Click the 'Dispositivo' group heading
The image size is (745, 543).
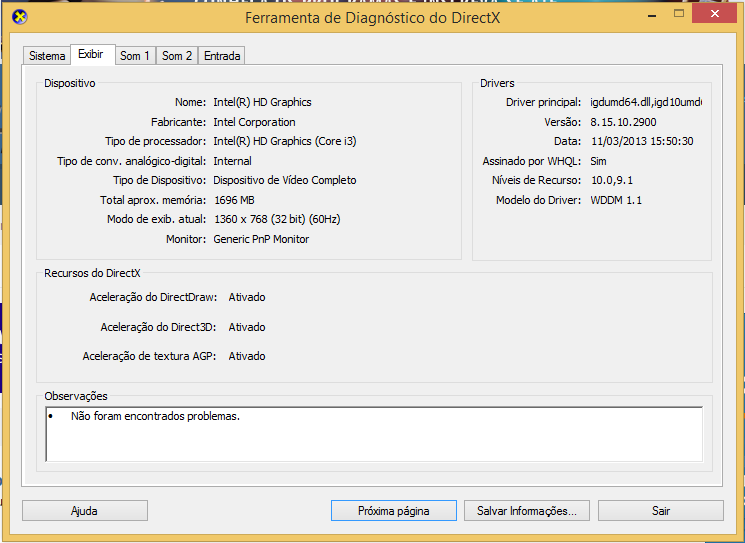click(x=70, y=83)
